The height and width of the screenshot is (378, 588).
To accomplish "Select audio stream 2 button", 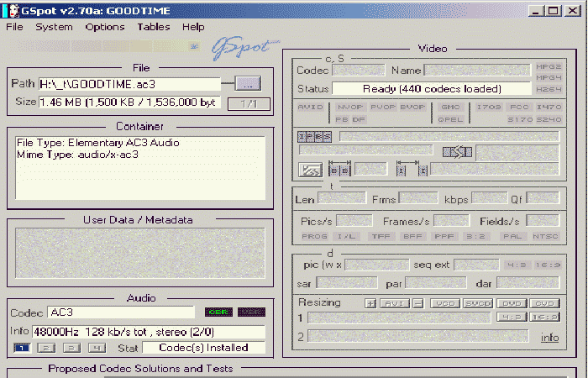I will (x=48, y=347).
